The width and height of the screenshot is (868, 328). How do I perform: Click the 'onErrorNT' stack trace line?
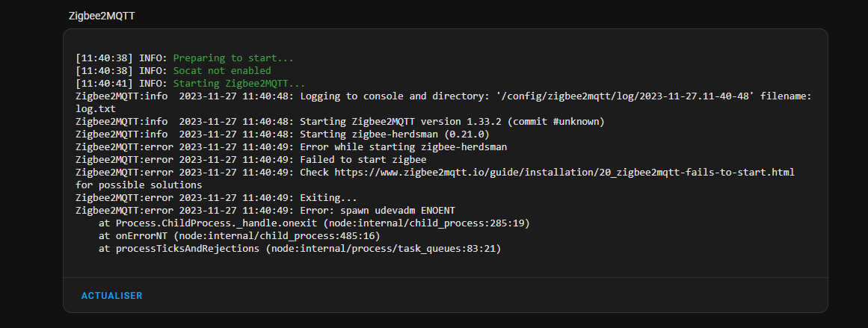click(x=239, y=236)
